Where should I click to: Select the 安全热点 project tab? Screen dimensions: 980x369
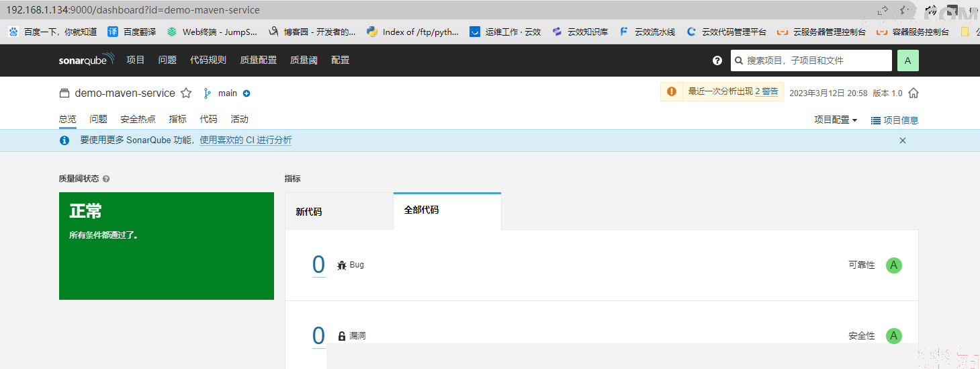[138, 119]
